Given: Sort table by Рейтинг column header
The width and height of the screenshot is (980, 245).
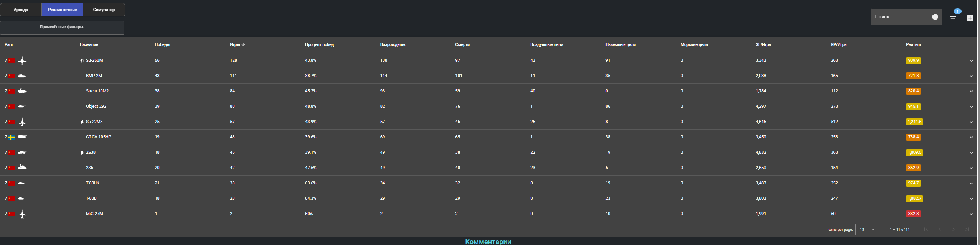Looking at the screenshot, I should click(x=913, y=45).
